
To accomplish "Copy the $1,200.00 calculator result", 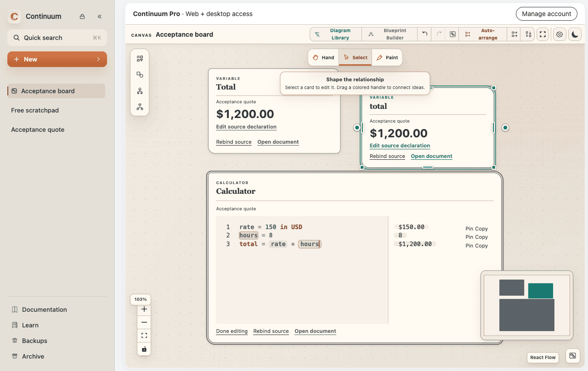I will 481,246.
